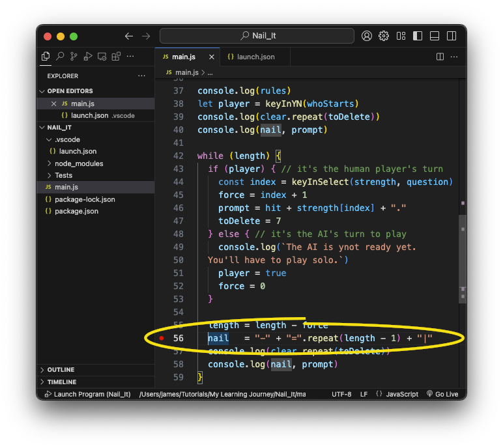The height and width of the screenshot is (448, 503).
Task: Split the editor to the right
Action: (x=440, y=57)
